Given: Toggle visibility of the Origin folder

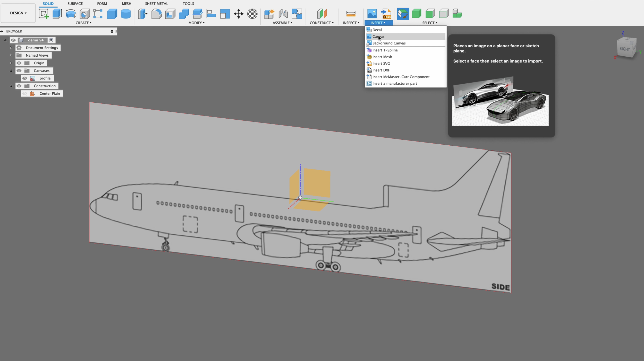Looking at the screenshot, I should pos(19,63).
